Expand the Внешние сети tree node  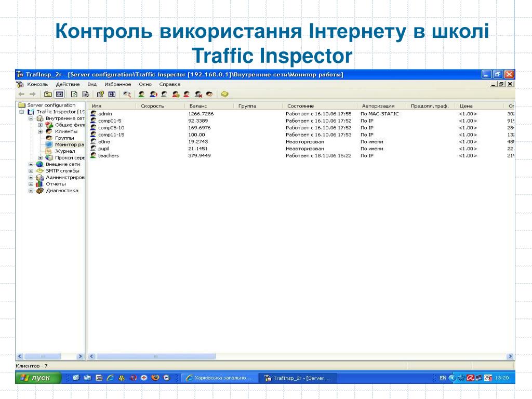click(x=31, y=164)
